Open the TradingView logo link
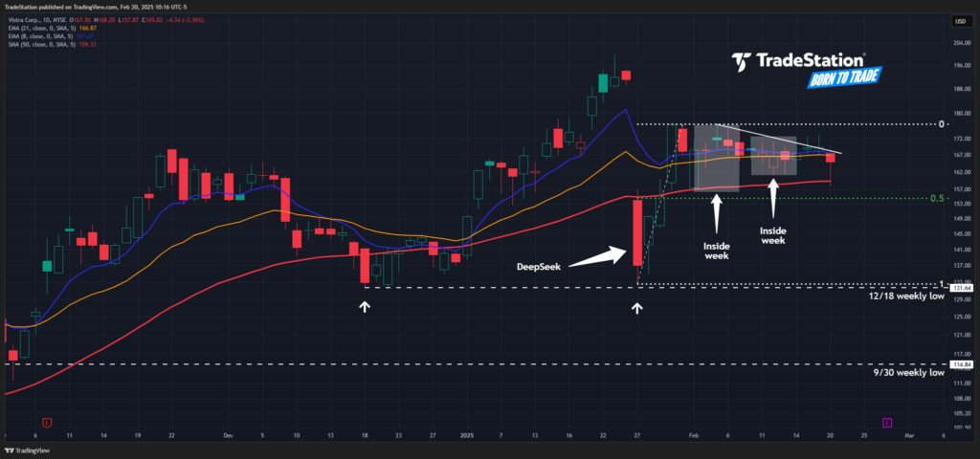The height and width of the screenshot is (459, 980). pos(26,450)
